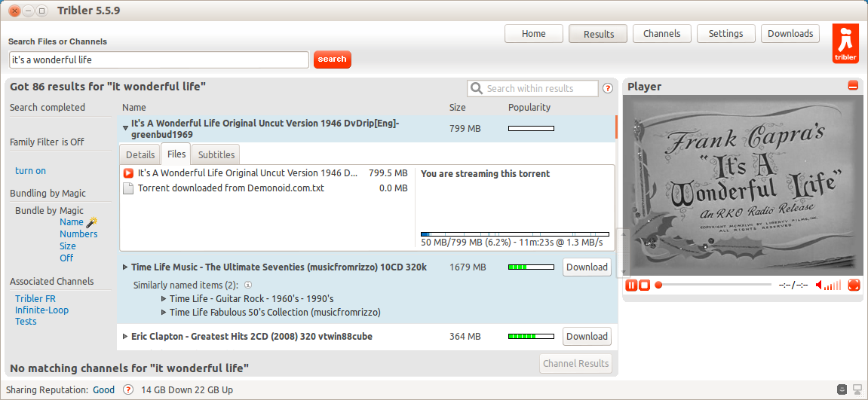Click the disabled Channel Results button
Screen dimensions: 868x400
click(x=575, y=364)
